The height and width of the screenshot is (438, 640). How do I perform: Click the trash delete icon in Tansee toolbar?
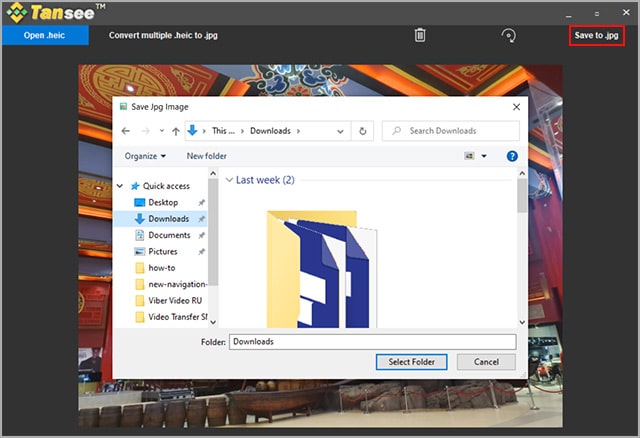(x=420, y=35)
